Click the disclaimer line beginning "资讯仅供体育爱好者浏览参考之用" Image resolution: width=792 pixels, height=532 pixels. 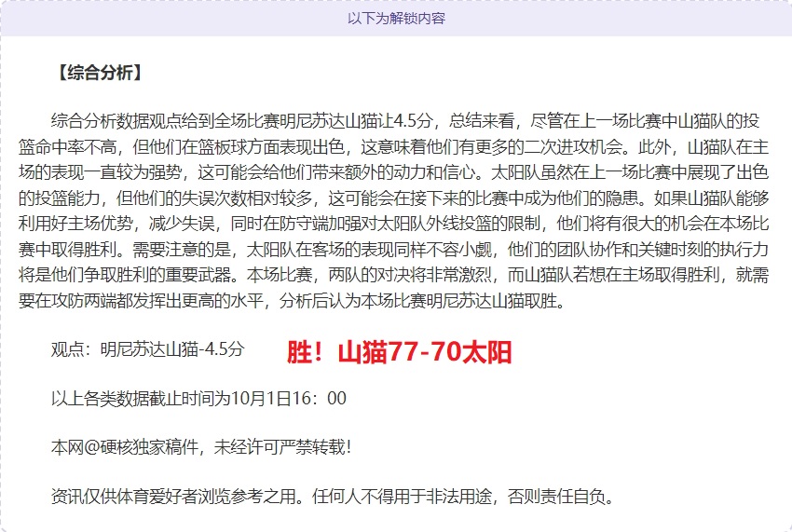[x=334, y=498]
